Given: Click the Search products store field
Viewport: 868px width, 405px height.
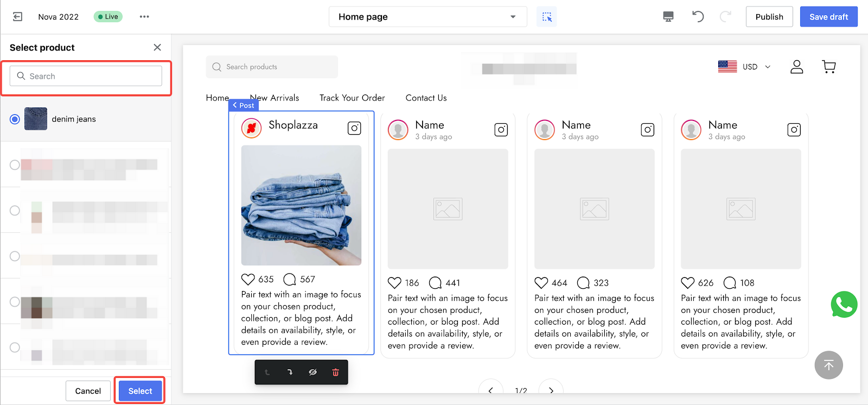Looking at the screenshot, I should 271,67.
